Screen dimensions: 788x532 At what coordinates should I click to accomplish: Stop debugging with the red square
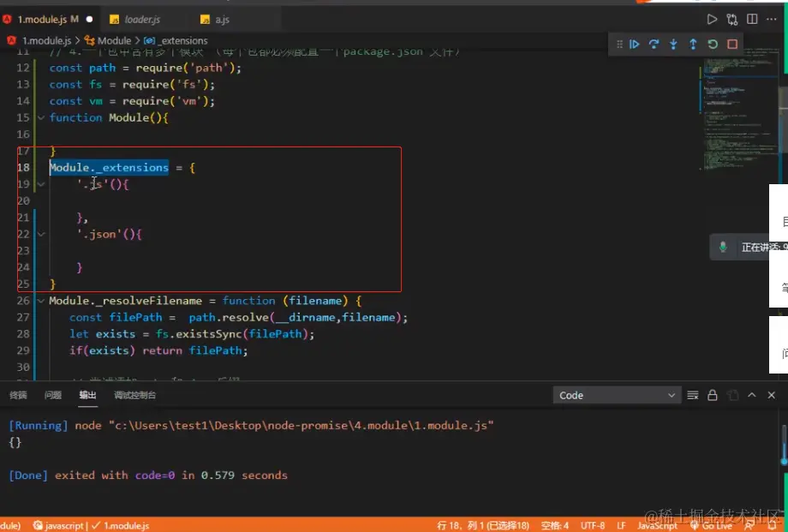coord(732,45)
